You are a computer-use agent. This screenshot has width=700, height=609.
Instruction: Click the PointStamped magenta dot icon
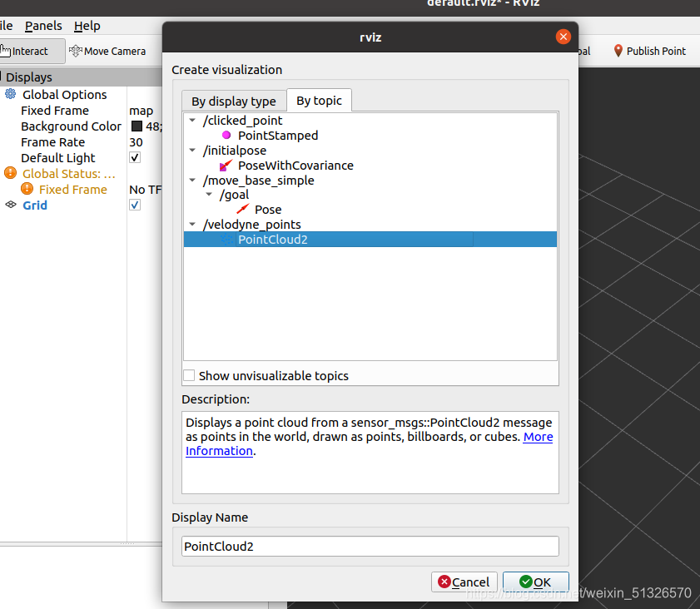point(226,135)
